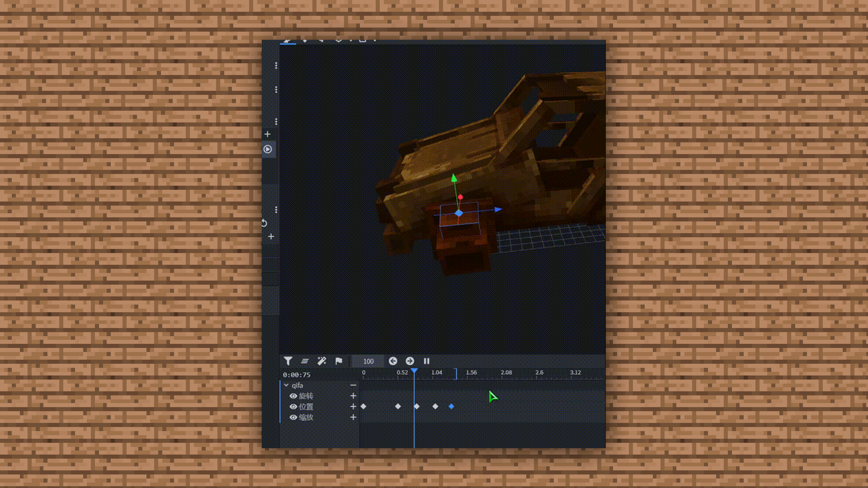Open the timeline filter funnel icon
Image resolution: width=868 pixels, height=488 pixels.
coord(288,361)
